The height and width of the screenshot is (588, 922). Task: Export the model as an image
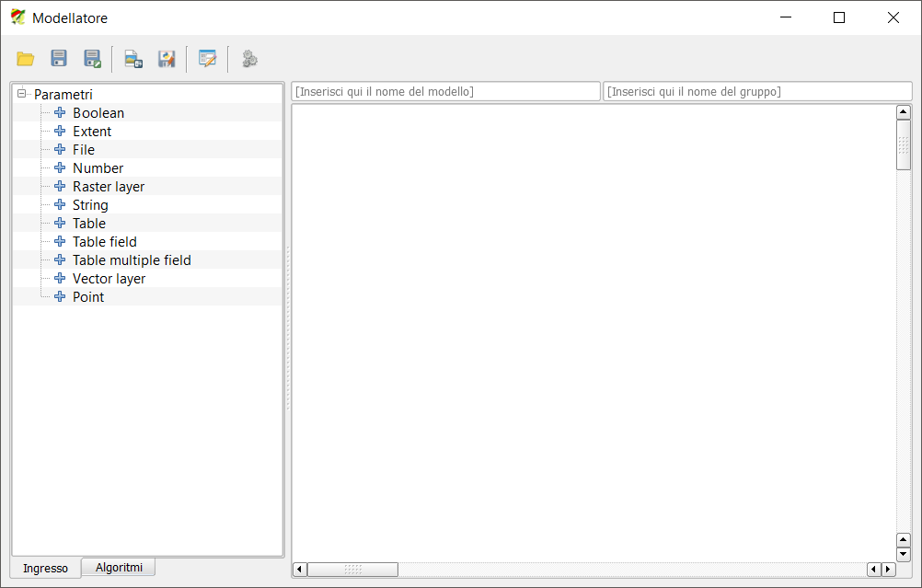(x=133, y=59)
